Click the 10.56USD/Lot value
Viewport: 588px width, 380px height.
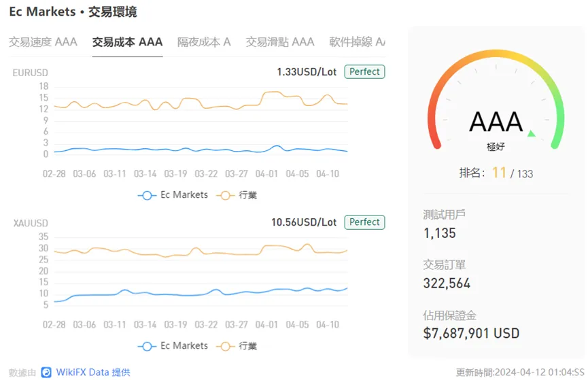click(x=304, y=222)
